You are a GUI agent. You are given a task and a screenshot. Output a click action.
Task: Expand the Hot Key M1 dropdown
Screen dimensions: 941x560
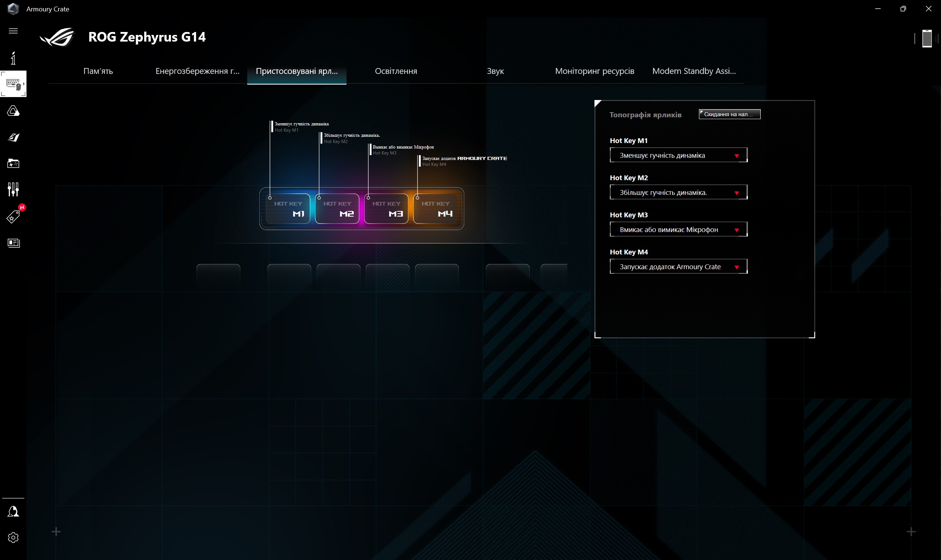678,155
